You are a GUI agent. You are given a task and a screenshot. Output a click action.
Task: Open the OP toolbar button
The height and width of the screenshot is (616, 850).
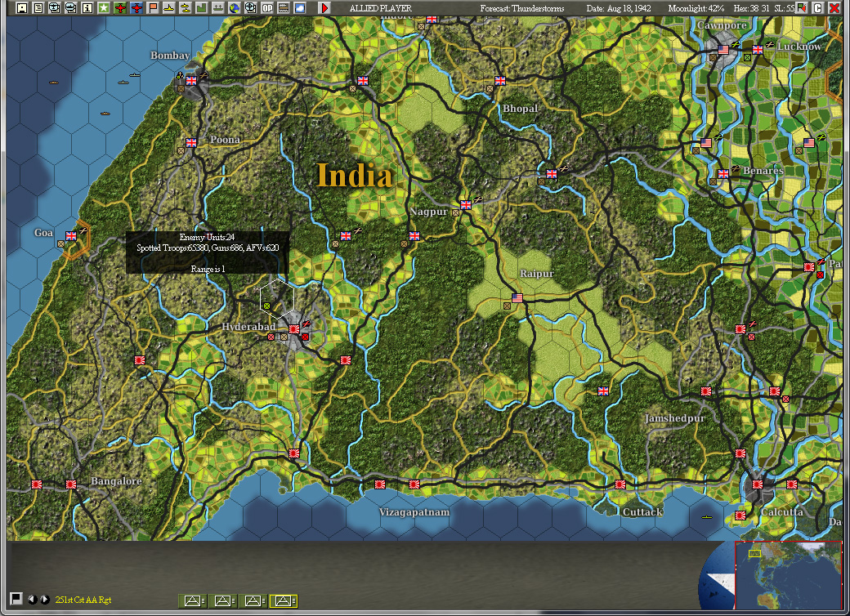tap(266, 8)
